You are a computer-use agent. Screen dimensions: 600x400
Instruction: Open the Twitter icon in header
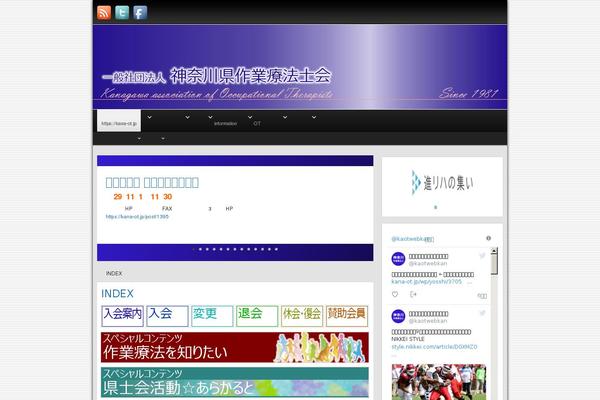[x=122, y=13]
